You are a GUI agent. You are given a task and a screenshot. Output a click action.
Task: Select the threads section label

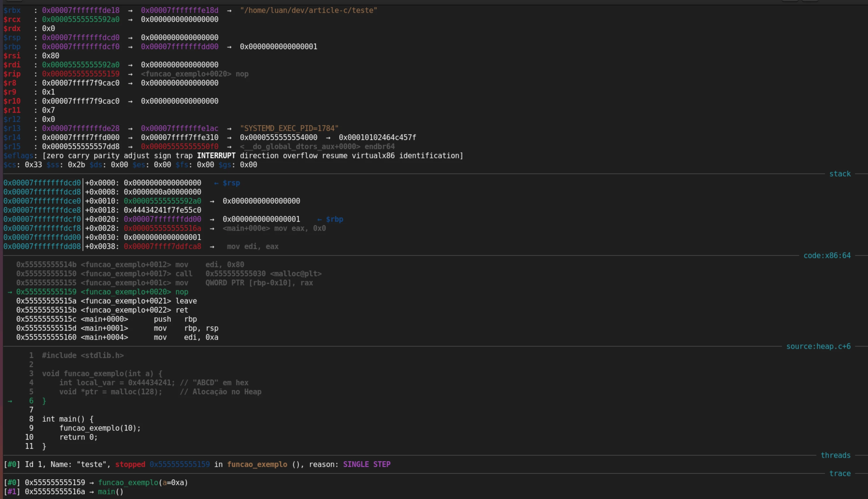pyautogui.click(x=835, y=455)
